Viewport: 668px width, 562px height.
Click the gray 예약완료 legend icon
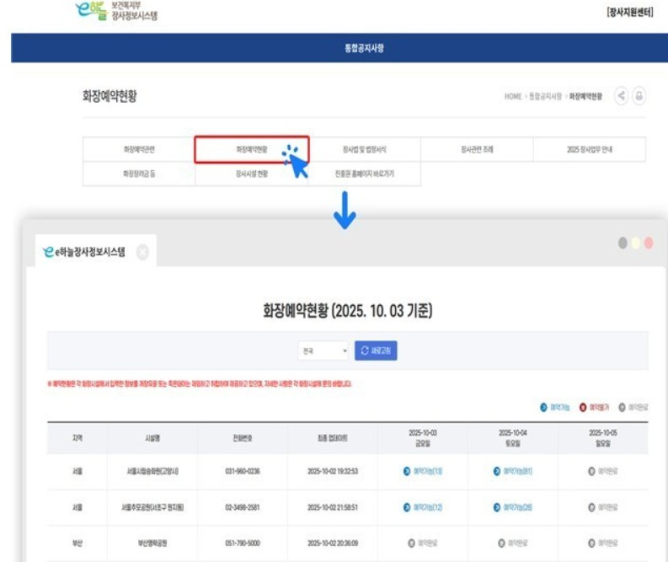tap(622, 408)
